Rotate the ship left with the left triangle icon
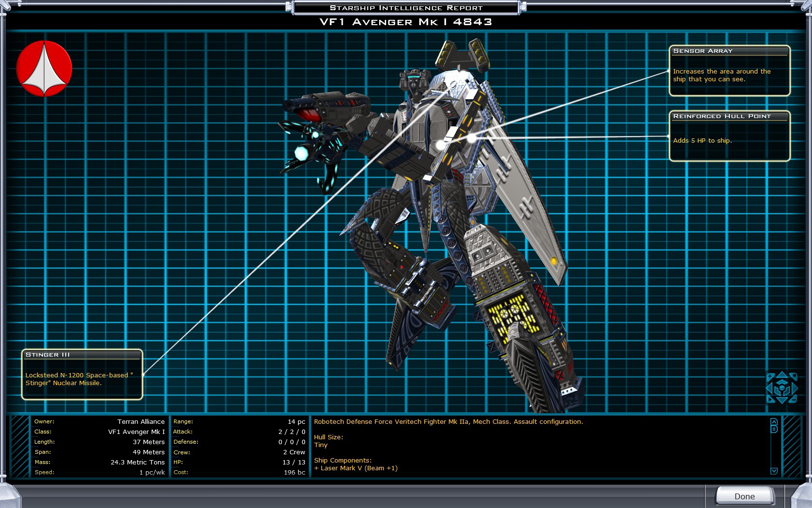Viewport: 812px width, 508px height. [x=769, y=388]
